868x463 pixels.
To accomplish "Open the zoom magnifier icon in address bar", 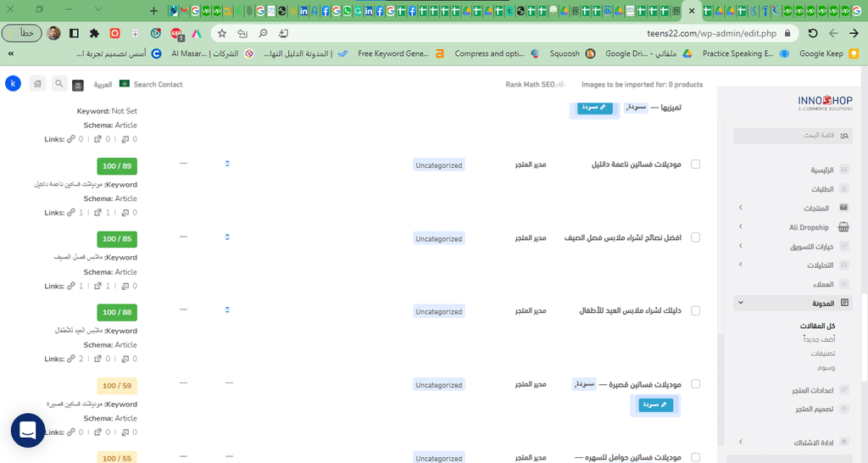I will (x=263, y=33).
